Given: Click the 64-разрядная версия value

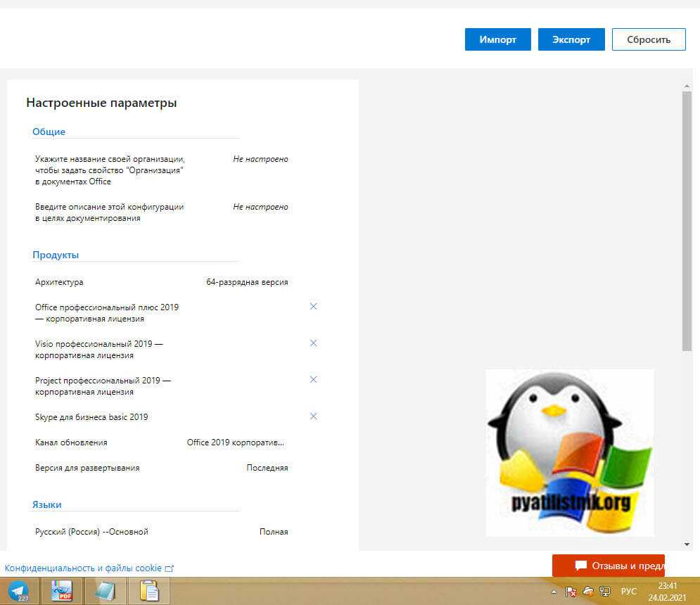Looking at the screenshot, I should click(x=247, y=282).
